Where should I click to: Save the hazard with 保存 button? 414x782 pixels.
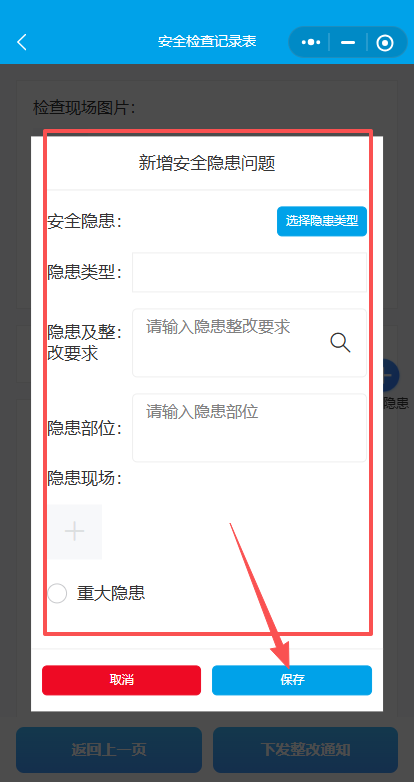[292, 680]
